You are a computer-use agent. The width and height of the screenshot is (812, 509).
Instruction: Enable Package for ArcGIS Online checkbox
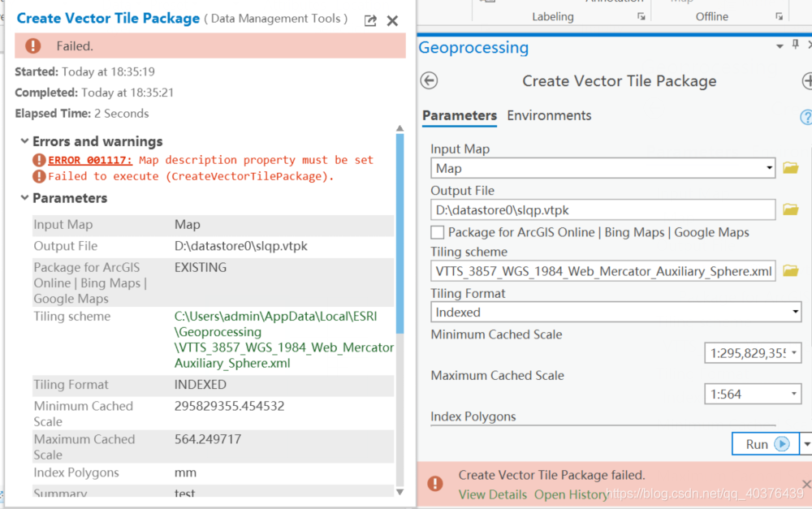coord(437,232)
